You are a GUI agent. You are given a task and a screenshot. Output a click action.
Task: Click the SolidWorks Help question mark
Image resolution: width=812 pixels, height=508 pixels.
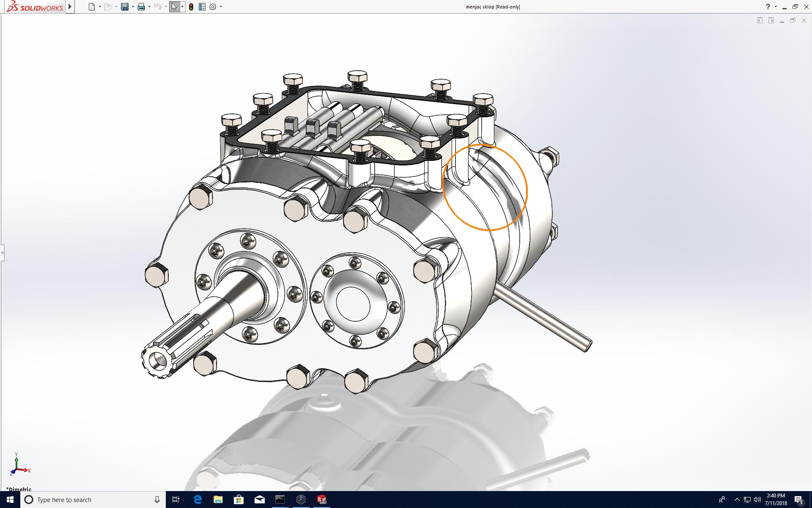(x=768, y=7)
